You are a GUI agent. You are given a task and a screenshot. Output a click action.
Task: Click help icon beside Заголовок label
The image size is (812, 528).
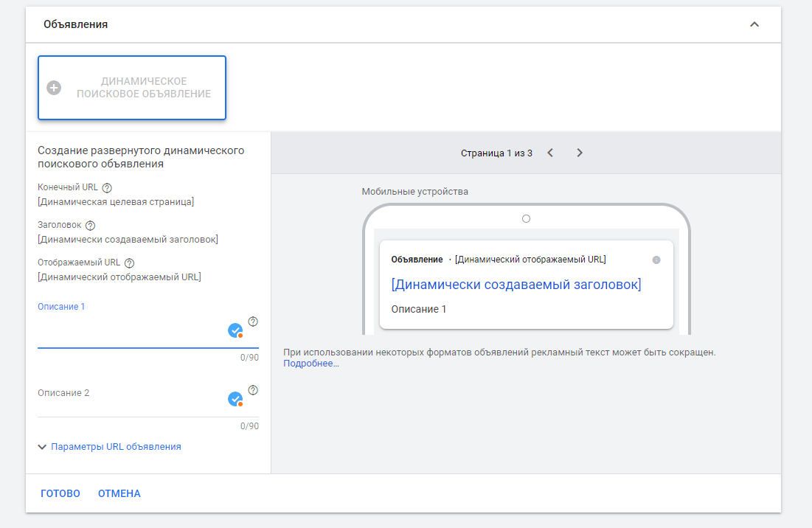coord(91,226)
